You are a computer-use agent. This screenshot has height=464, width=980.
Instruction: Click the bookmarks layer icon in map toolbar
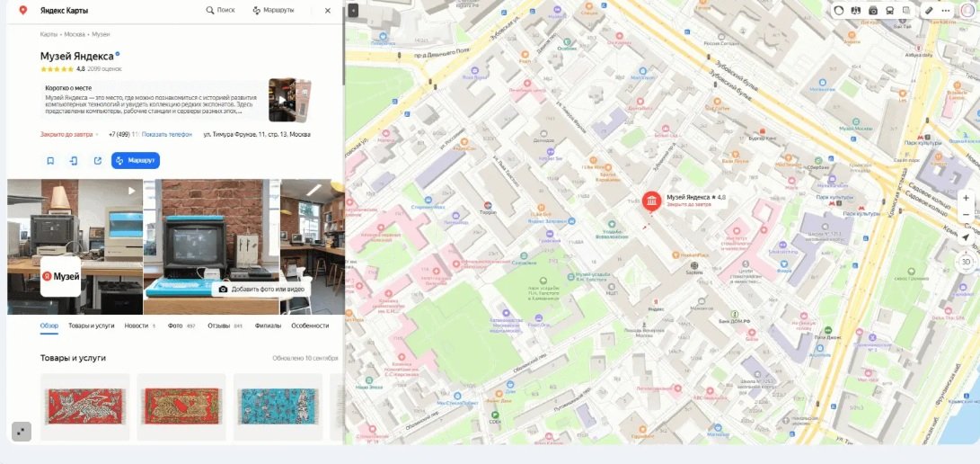point(906,11)
